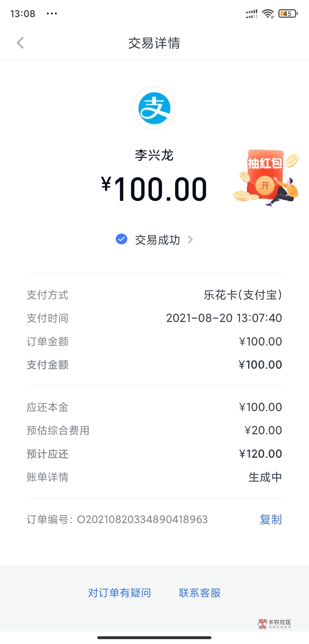Tap the 卡农社区 watermark logo
Image resolution: width=309 pixels, height=644 pixels.
point(274,624)
